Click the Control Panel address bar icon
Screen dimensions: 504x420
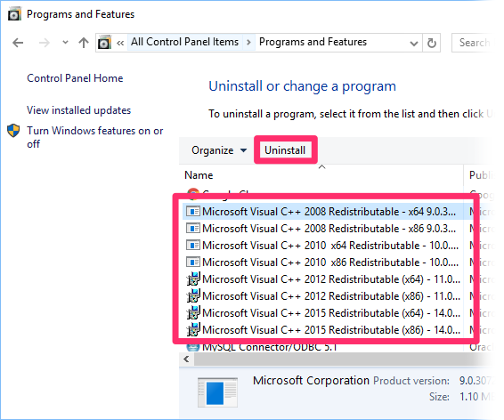click(x=104, y=43)
